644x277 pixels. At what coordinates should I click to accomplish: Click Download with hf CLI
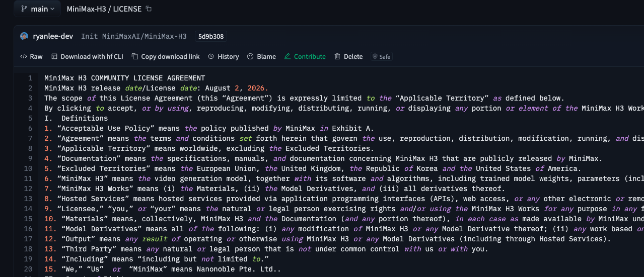[87, 56]
